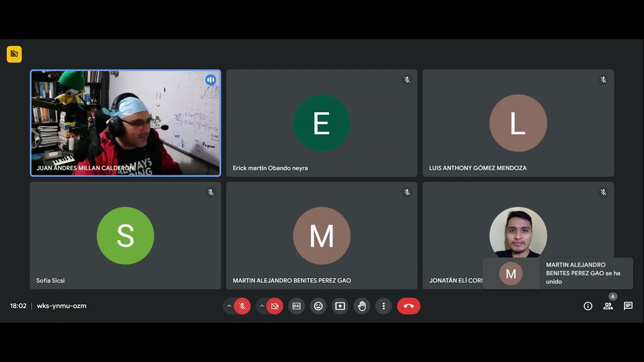This screenshot has height=362, width=644.
Task: Click the name 'Erick martin Obando neyra'
Action: (270, 168)
